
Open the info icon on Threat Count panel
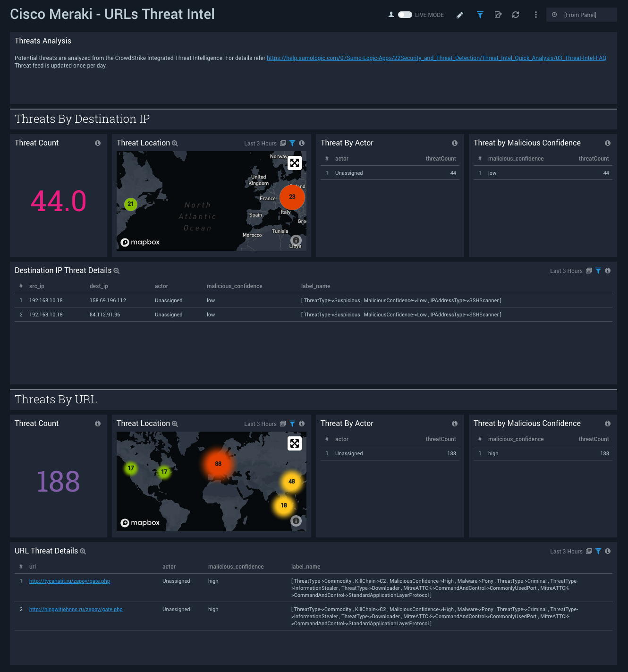pyautogui.click(x=98, y=143)
